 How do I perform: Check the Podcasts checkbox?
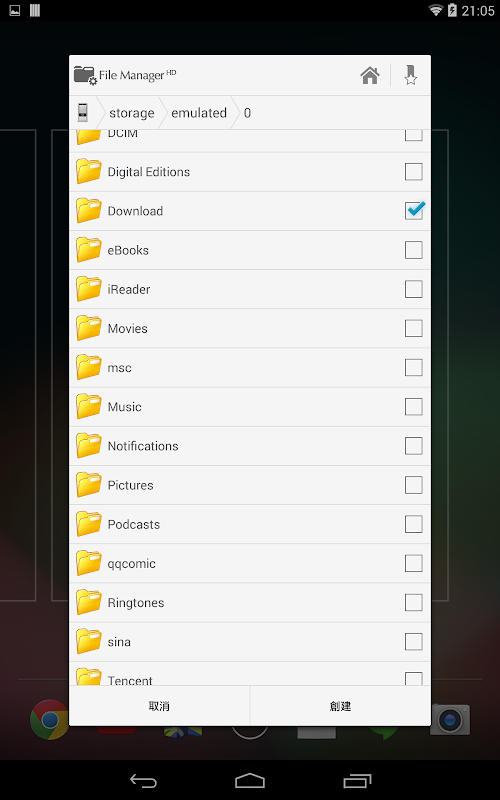tap(414, 524)
